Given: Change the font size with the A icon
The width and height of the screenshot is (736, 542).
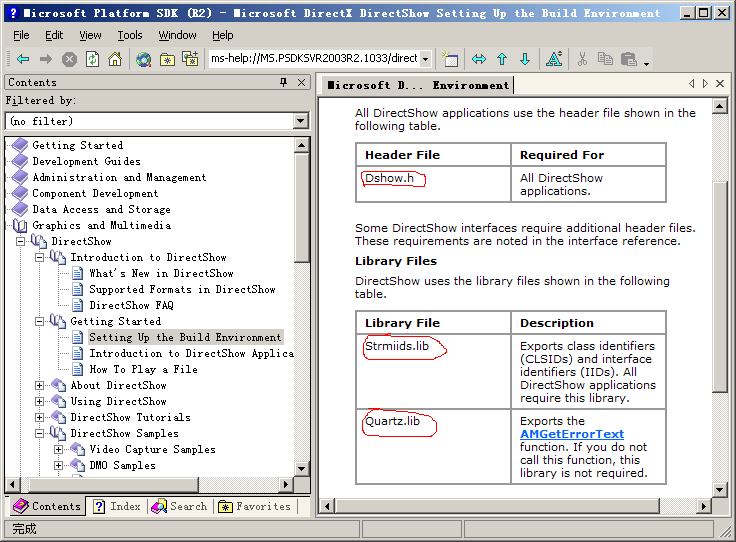Looking at the screenshot, I should click(x=554, y=59).
